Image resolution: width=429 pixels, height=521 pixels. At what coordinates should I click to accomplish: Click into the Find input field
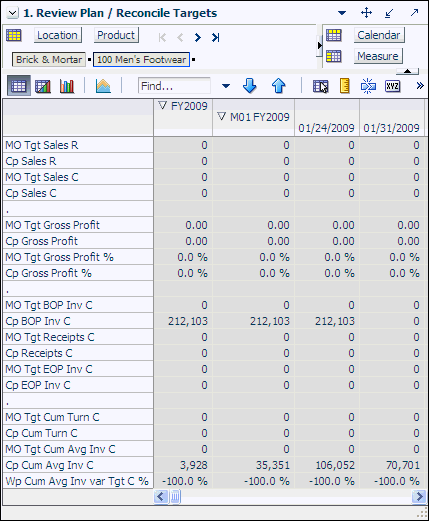point(174,86)
